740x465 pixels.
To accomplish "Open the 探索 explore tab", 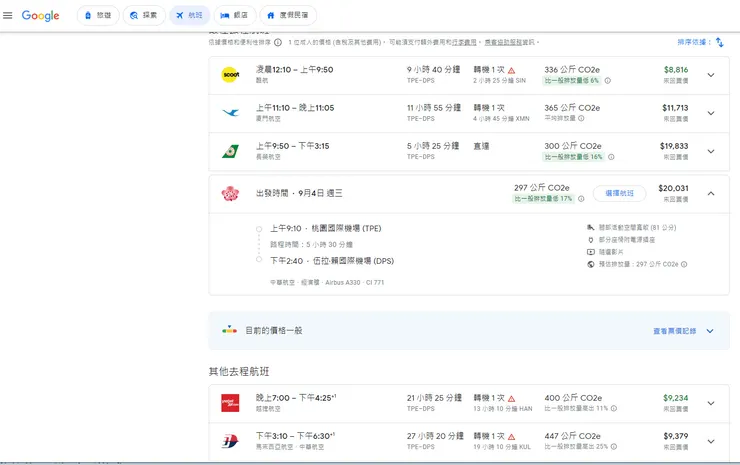I will 144,16.
